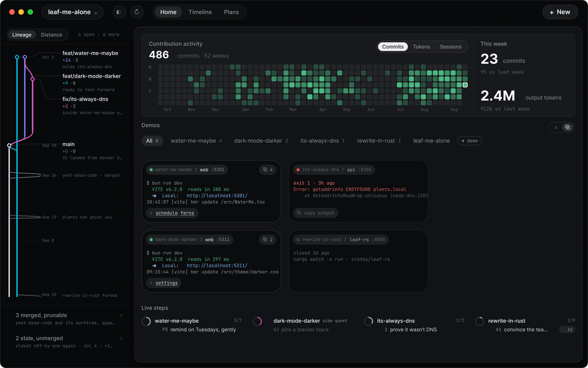588x368 pixels.
Task: Show Tokens in contribution activity
Action: tap(422, 47)
